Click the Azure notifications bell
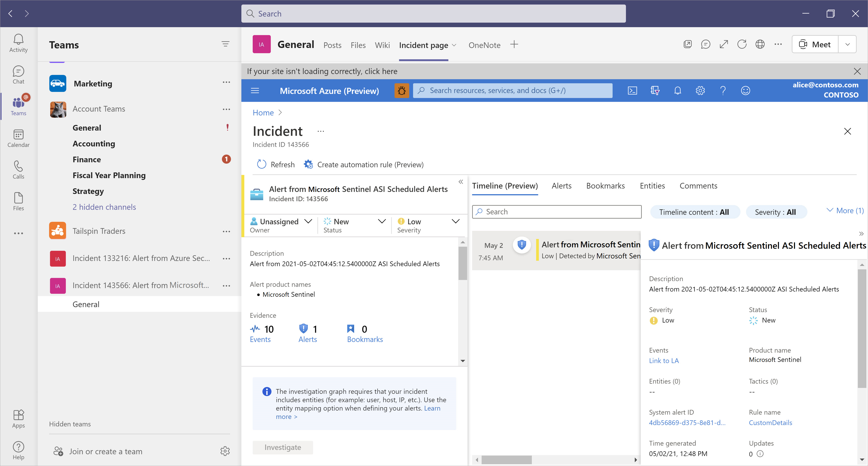 (678, 90)
